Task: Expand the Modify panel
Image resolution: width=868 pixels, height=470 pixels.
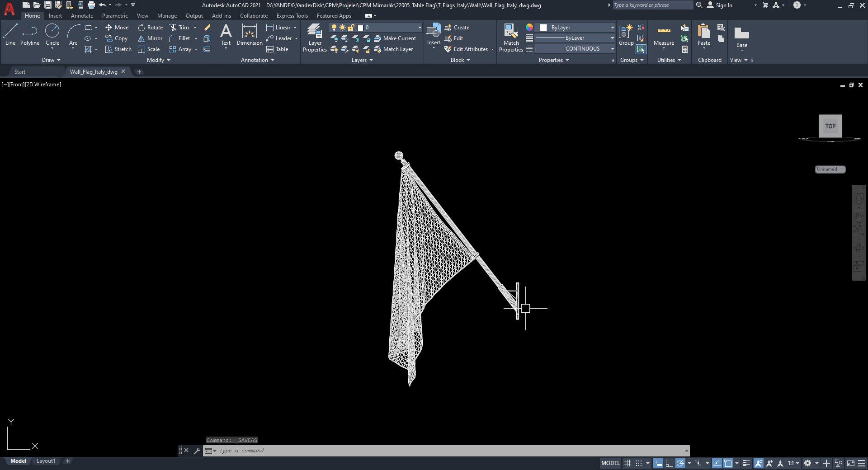Action: click(x=159, y=60)
